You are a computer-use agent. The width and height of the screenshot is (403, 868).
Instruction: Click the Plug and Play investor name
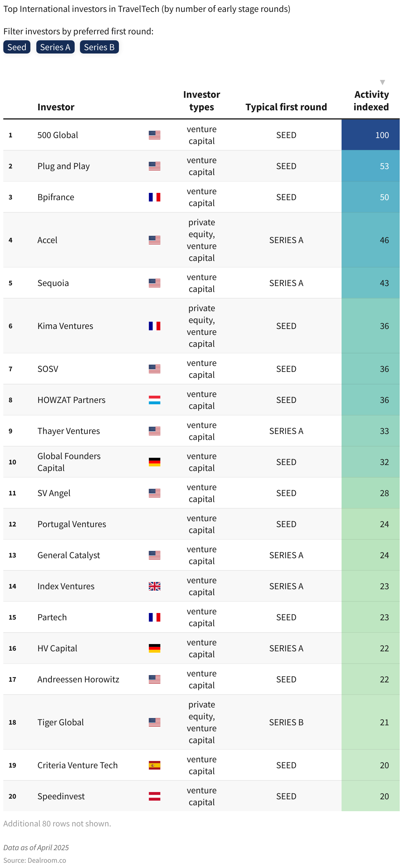[x=64, y=166]
